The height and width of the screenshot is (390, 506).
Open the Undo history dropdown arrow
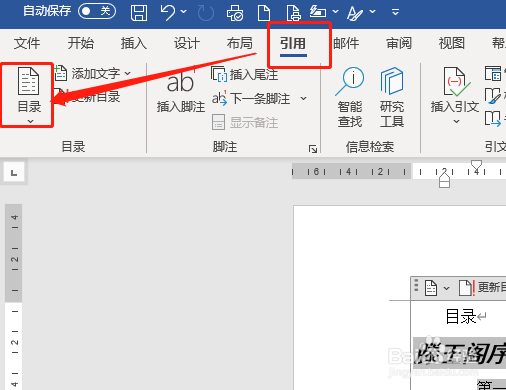click(184, 12)
